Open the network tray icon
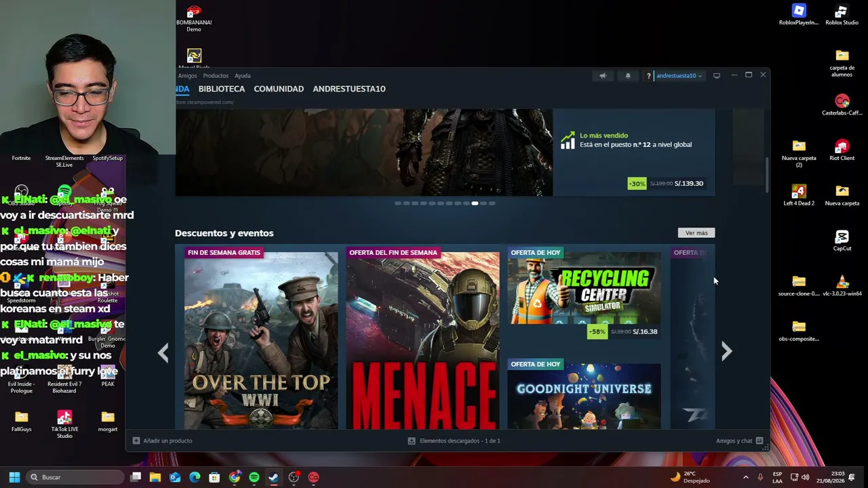This screenshot has height=488, width=868. [x=795, y=477]
